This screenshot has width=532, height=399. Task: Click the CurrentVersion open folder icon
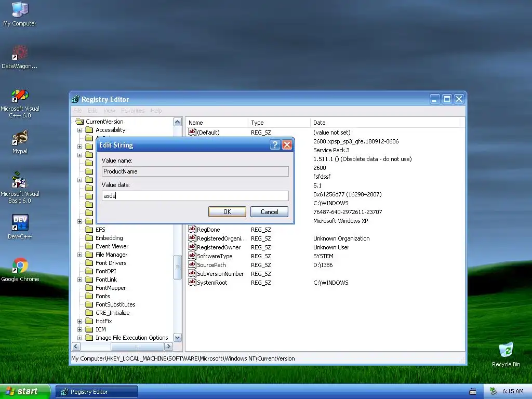point(79,122)
